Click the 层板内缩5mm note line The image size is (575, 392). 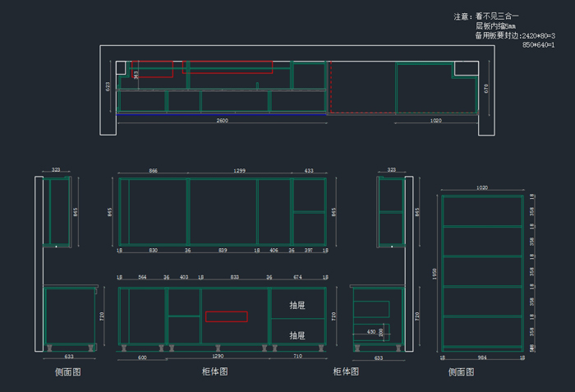[x=495, y=26]
